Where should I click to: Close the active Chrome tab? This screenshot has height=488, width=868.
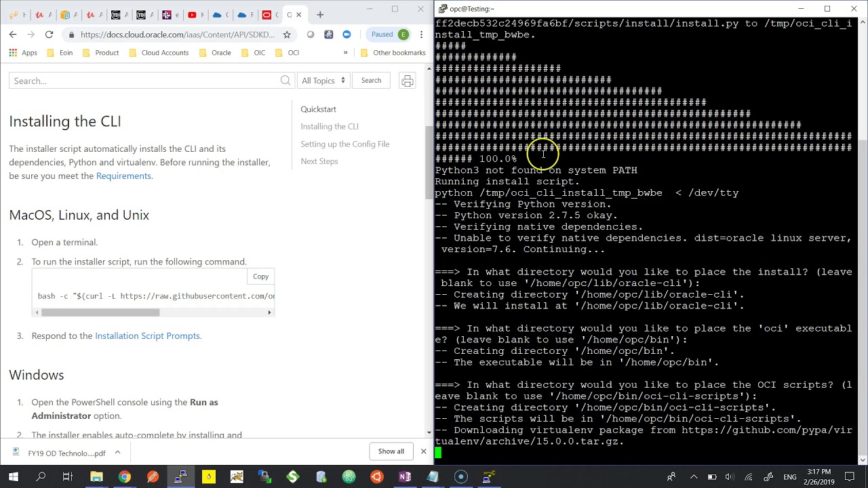pyautogui.click(x=298, y=14)
